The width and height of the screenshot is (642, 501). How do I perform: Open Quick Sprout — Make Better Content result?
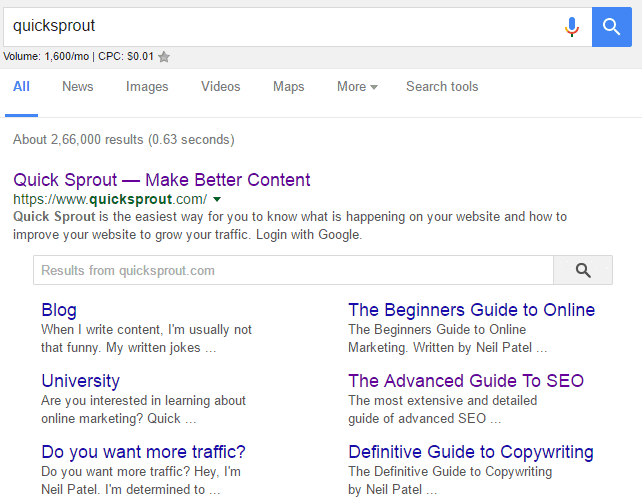(x=162, y=180)
